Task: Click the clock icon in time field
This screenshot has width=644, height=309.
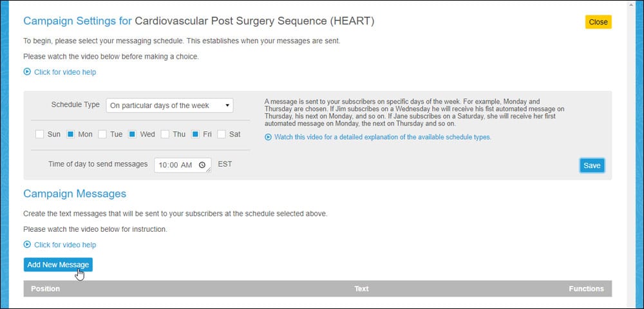Action: click(x=202, y=165)
